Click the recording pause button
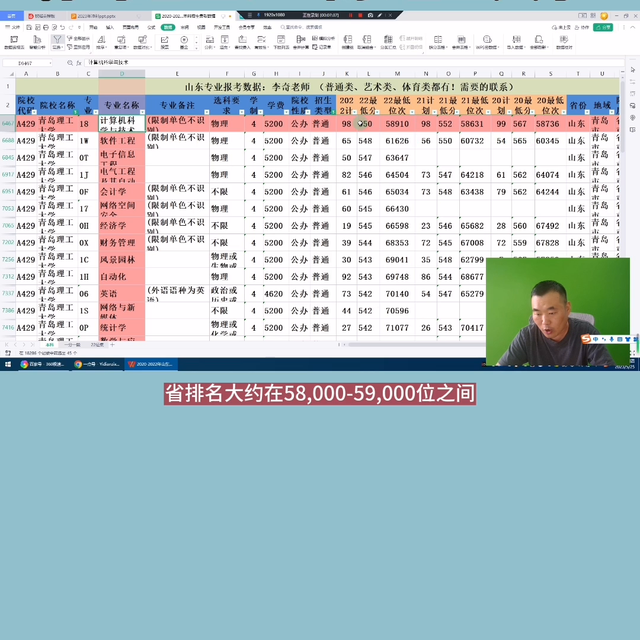 point(350,15)
